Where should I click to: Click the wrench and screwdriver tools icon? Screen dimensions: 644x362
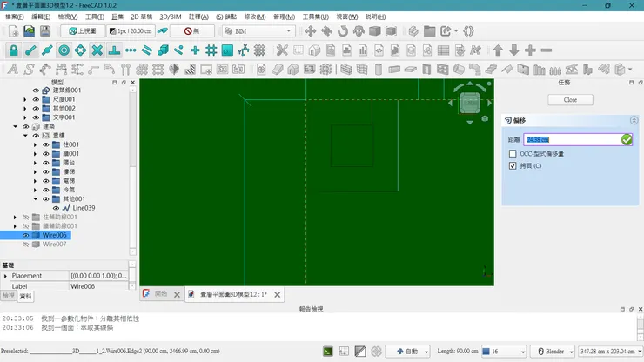coord(282,50)
